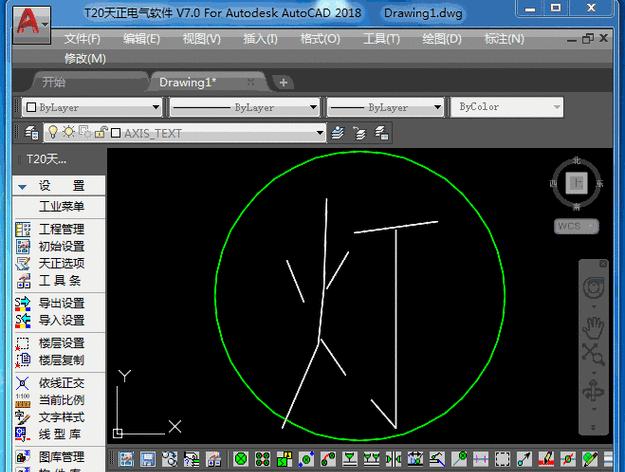Switch to the Drawing1* tab

[187, 83]
